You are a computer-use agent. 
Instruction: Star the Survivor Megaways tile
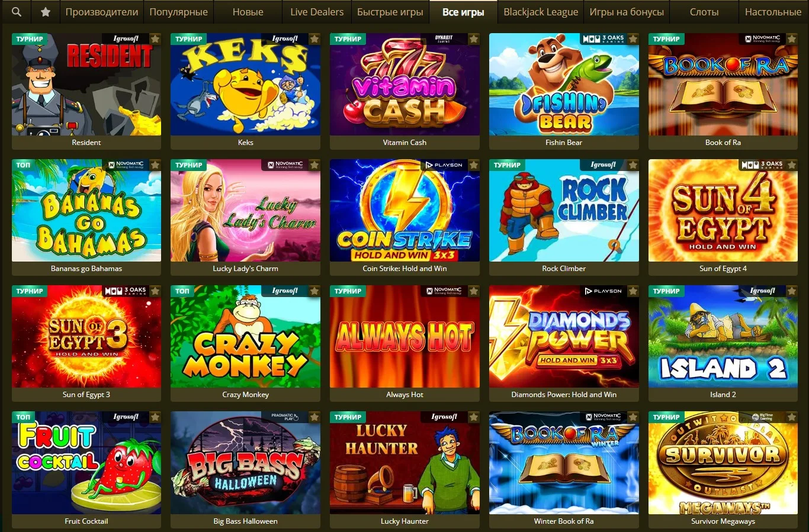[792, 417]
